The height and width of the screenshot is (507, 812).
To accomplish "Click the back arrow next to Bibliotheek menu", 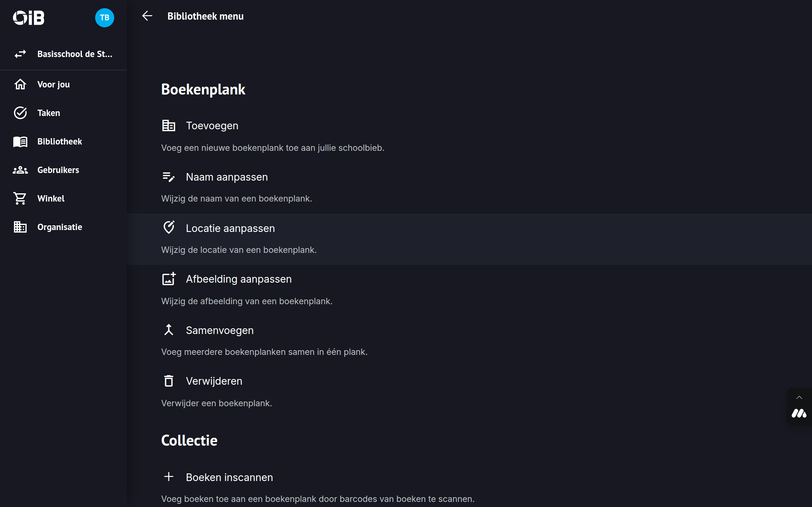I will point(147,16).
